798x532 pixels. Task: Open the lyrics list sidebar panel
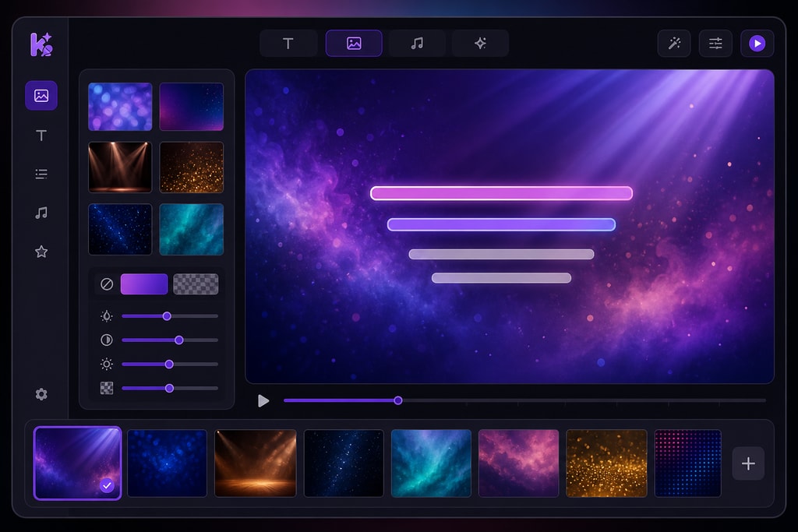[41, 174]
